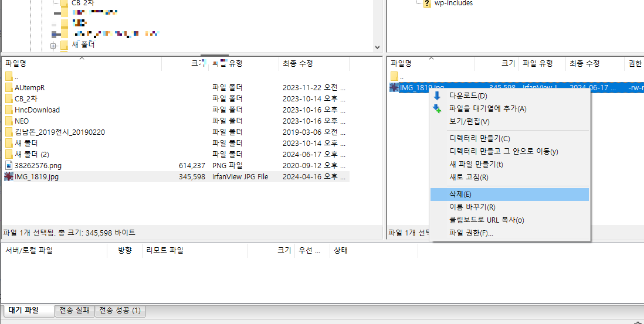Click local status text 파일 1개 선택됨
Image resolution: width=644 pixels, height=324 pixels.
tap(30, 233)
